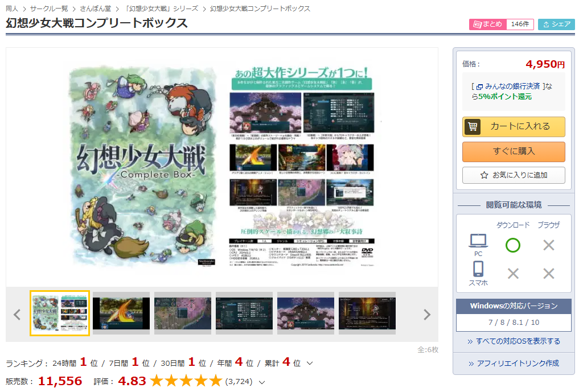The image size is (583, 392).
Task: Click the star icon for favorites
Action: pyautogui.click(x=485, y=175)
